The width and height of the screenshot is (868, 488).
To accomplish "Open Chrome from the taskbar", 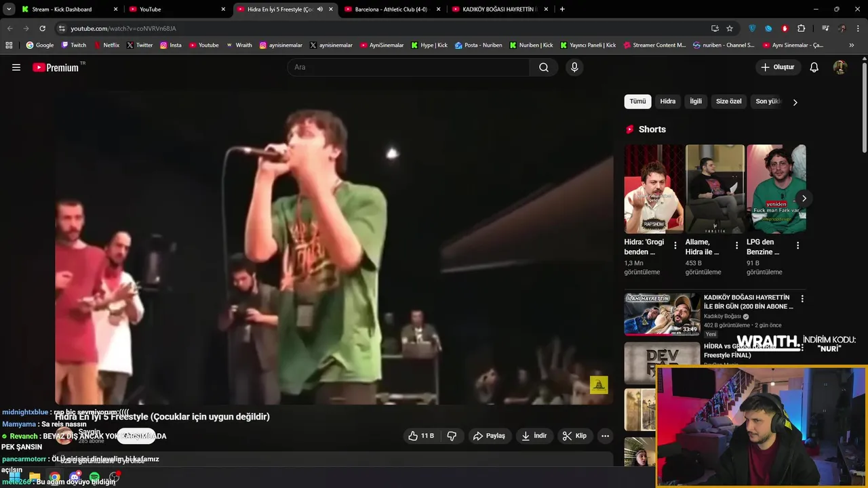I will pyautogui.click(x=54, y=477).
